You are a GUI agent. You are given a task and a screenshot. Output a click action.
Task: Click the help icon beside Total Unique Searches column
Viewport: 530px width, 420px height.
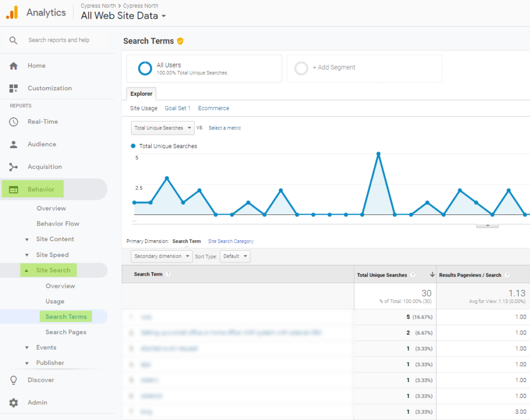413,276
